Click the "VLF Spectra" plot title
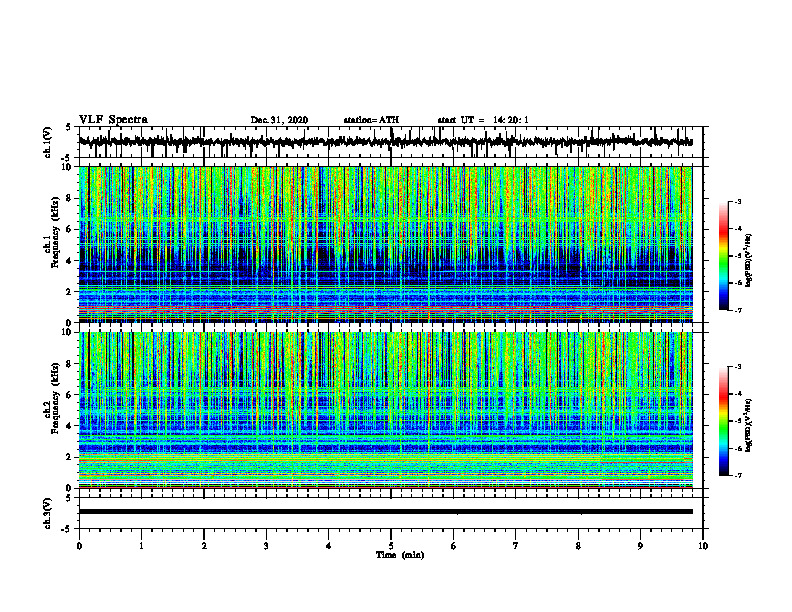792x612 pixels. coord(113,120)
